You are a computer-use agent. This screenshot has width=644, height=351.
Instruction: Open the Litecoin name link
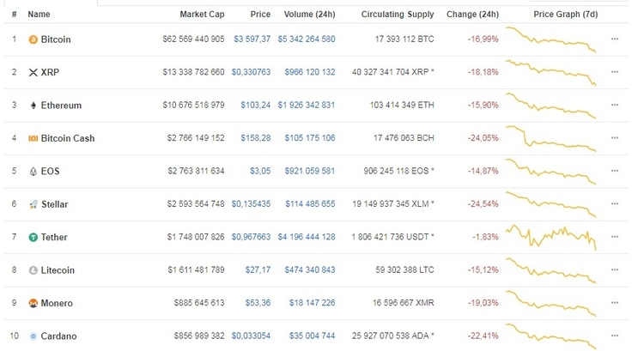tap(58, 270)
